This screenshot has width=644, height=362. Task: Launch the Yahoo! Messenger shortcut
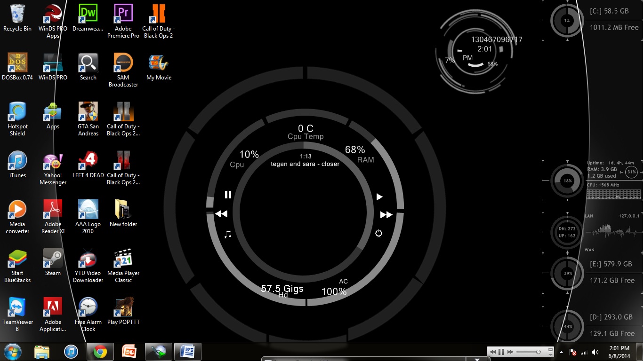[53, 168]
